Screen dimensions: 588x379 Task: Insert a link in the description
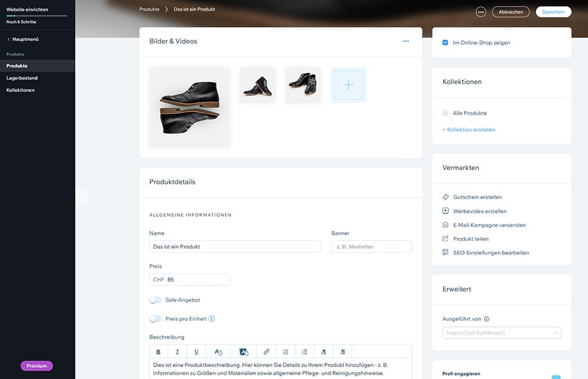click(266, 352)
